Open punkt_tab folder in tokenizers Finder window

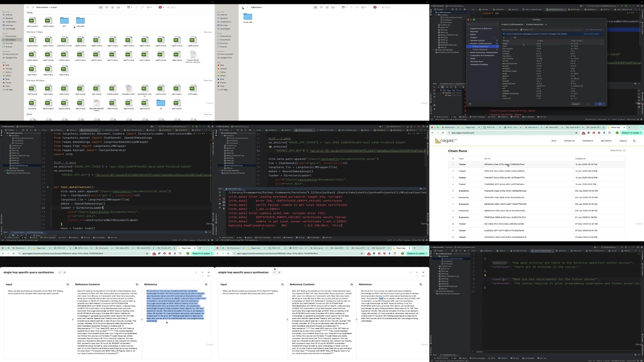click(248, 18)
